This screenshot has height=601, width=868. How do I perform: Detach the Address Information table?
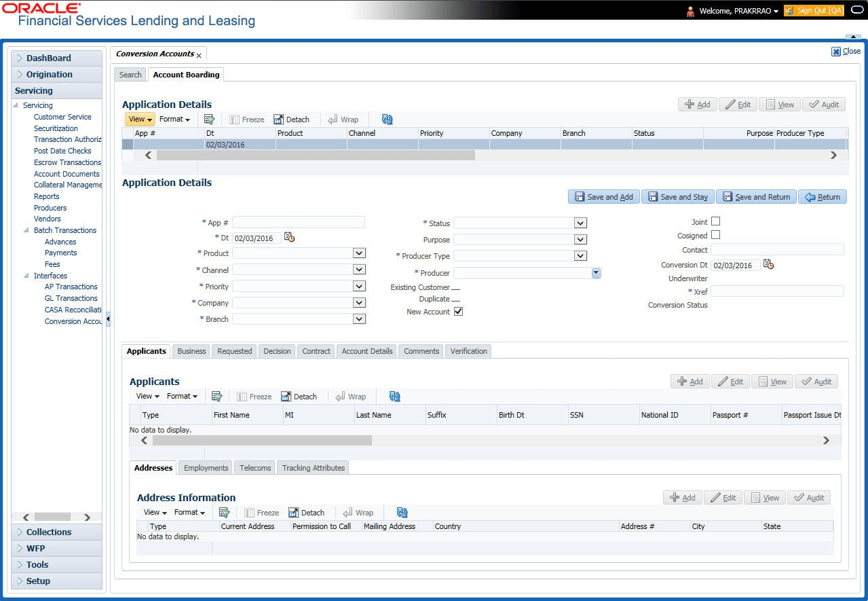306,513
